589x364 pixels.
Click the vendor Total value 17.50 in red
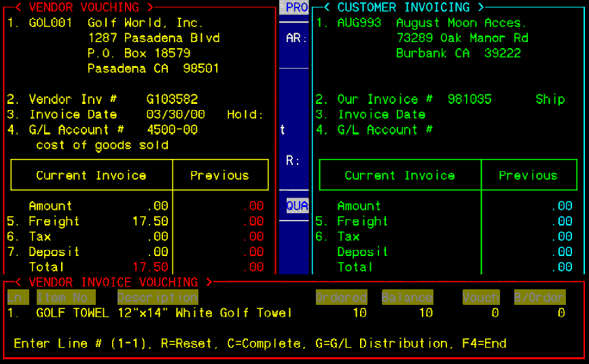(150, 267)
